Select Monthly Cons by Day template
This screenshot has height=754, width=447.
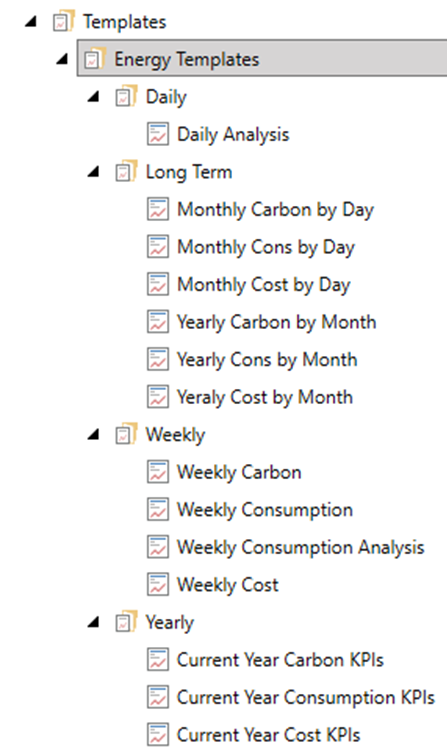[x=266, y=247]
